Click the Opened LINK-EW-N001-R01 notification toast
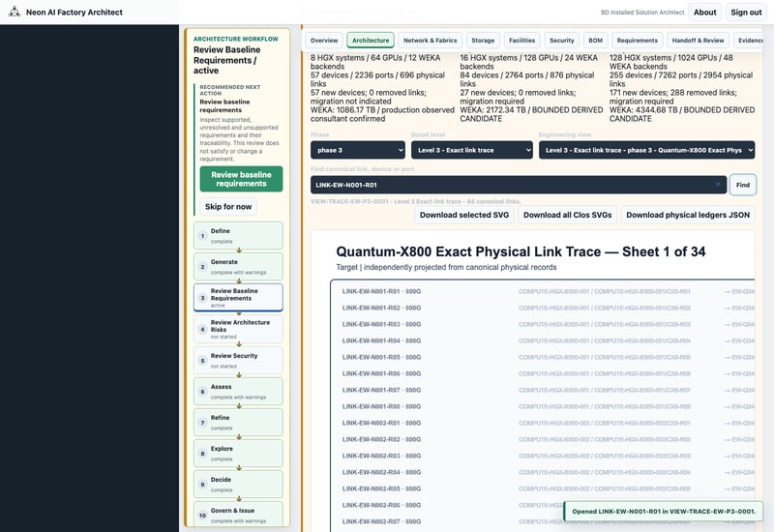 point(664,512)
